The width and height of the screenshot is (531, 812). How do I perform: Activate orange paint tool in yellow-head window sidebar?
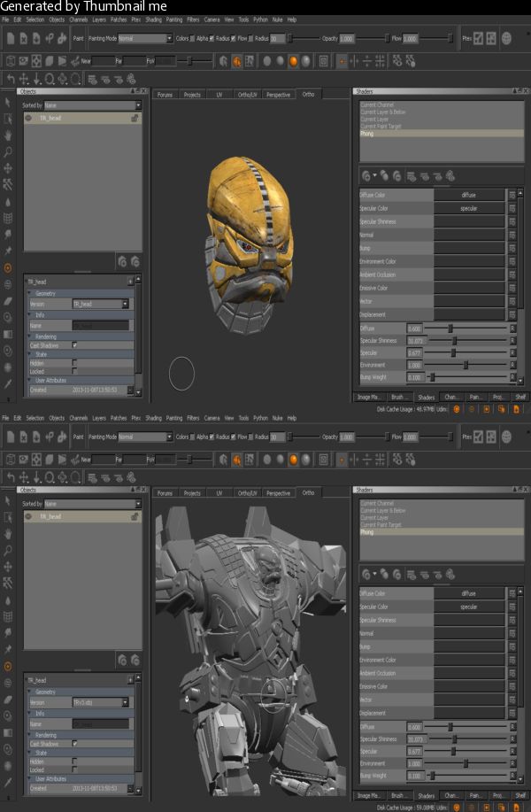(x=8, y=268)
